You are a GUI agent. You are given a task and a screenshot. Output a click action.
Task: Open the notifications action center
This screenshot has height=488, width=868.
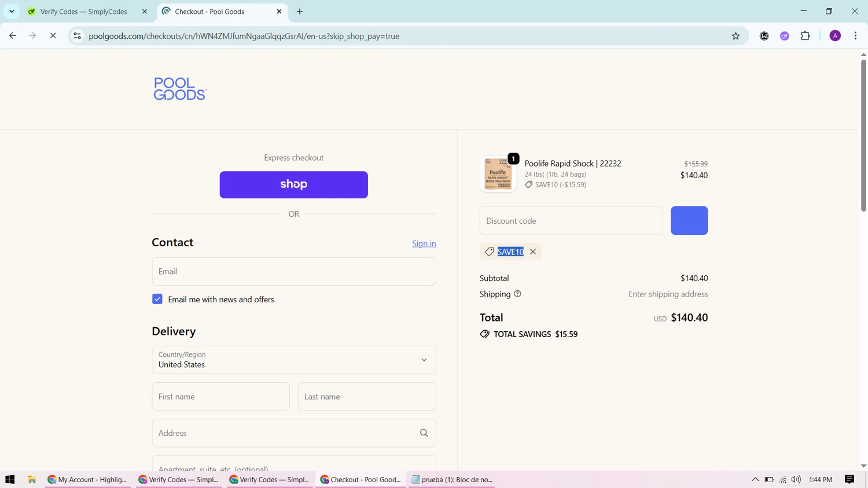[x=849, y=479]
